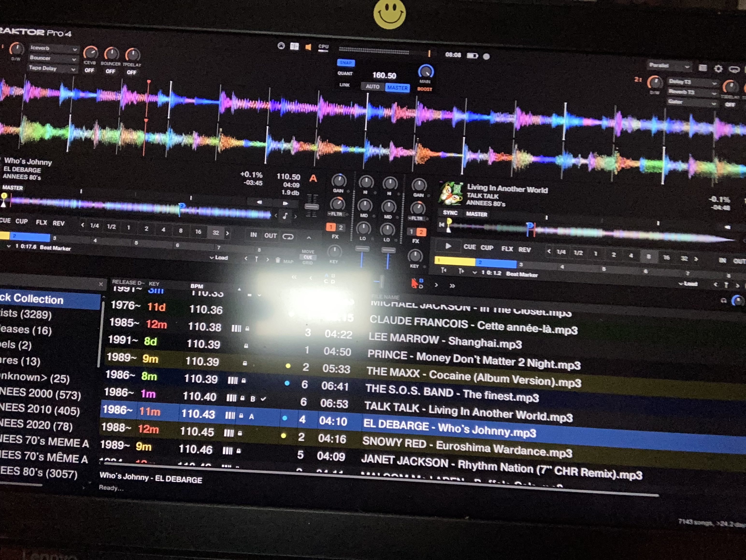
Task: Assign channel A to FX unit 1
Action: (x=331, y=227)
